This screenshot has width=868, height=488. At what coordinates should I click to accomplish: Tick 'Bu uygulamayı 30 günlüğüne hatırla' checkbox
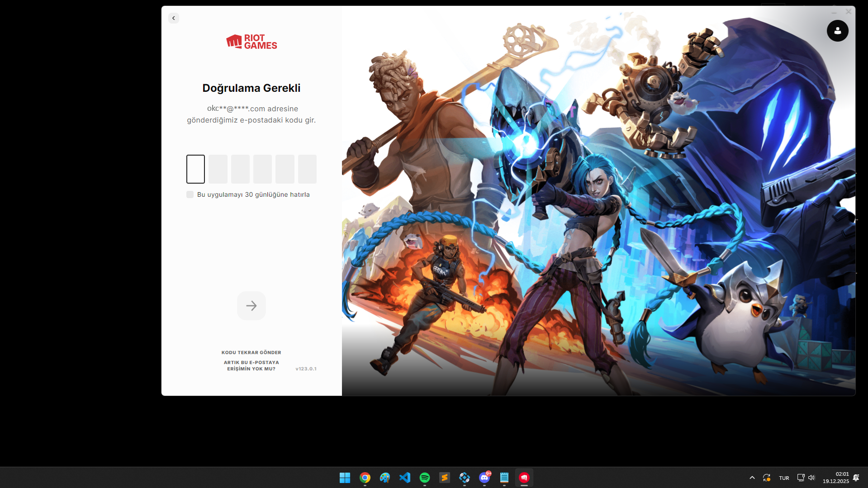point(190,194)
